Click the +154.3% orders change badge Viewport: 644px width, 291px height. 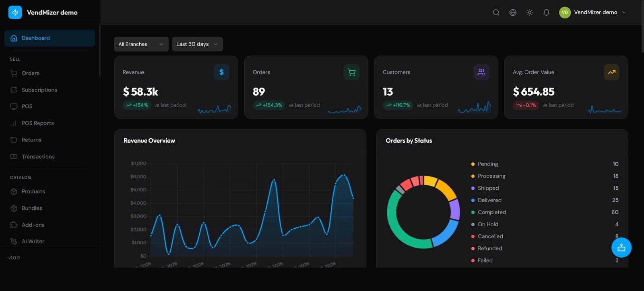pyautogui.click(x=269, y=105)
